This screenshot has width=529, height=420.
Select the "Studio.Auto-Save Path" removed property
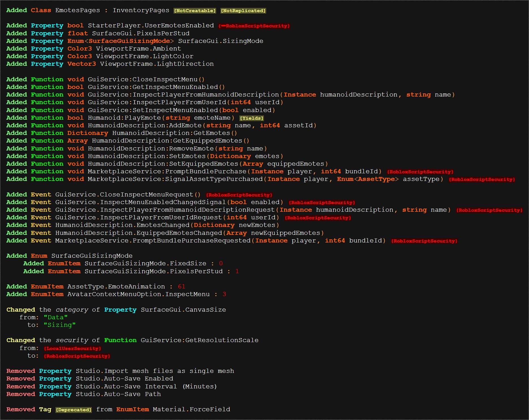click(118, 394)
